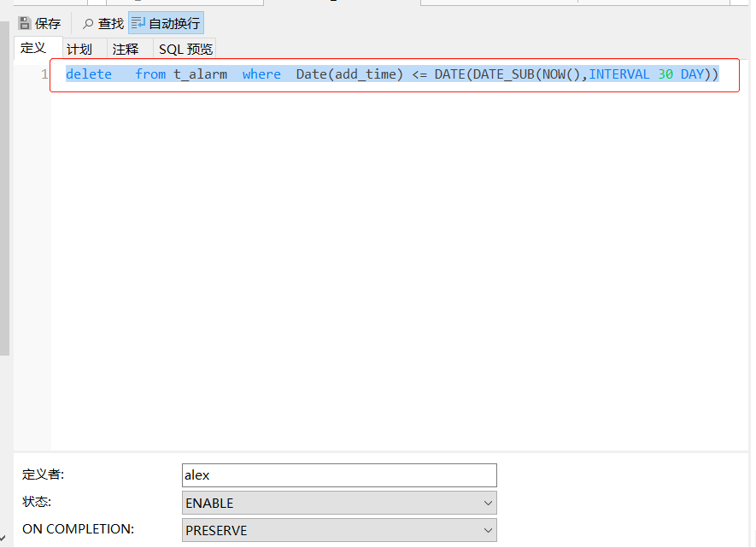
Task: Click the 'where' keyword in the SQL
Action: [x=261, y=74]
